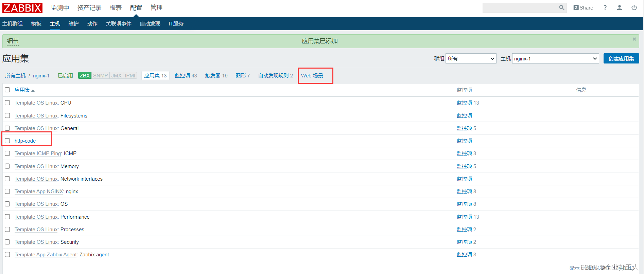Go to IT服务 submenu
The width and height of the screenshot is (644, 274).
point(176,24)
